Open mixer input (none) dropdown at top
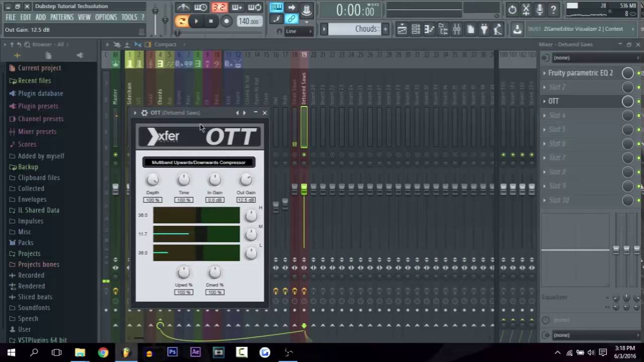Screen dimensions: 644x362 [x=596, y=58]
